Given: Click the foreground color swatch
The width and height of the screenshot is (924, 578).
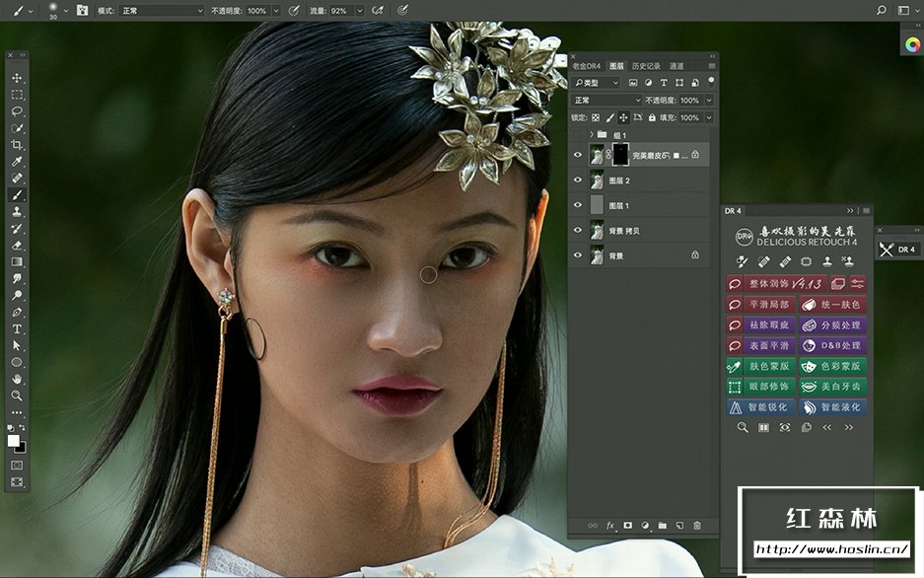Looking at the screenshot, I should click(x=14, y=441).
